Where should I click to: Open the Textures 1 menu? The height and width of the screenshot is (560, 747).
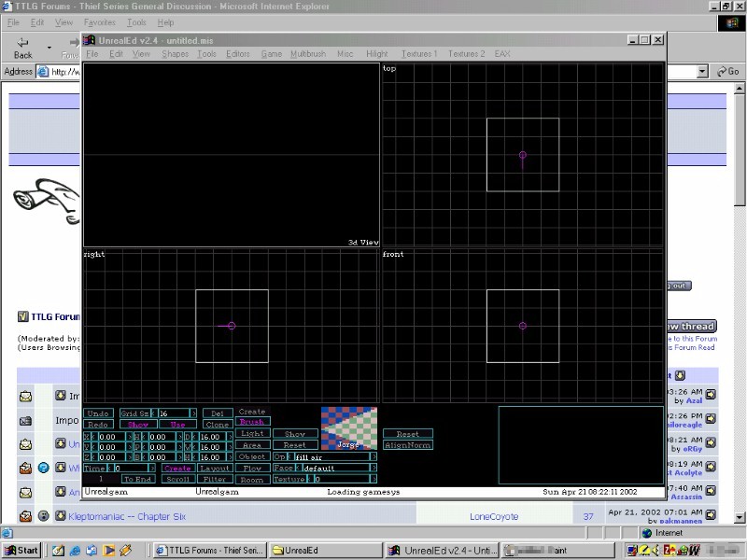[418, 54]
